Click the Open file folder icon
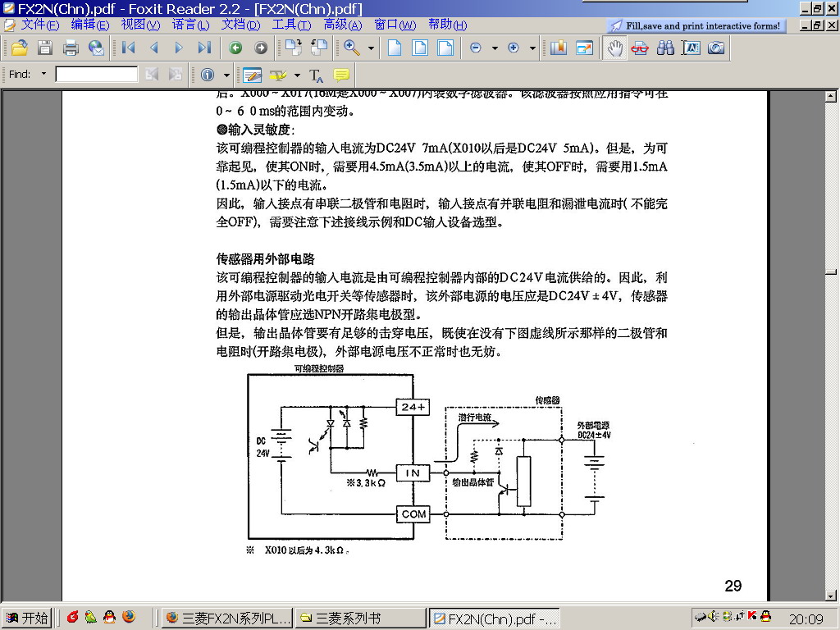 coord(20,48)
